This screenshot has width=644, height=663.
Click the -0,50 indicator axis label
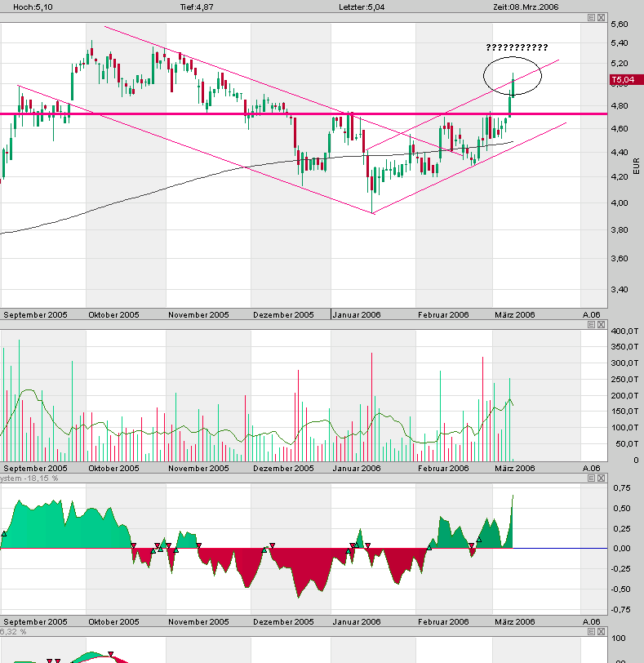coord(620,589)
